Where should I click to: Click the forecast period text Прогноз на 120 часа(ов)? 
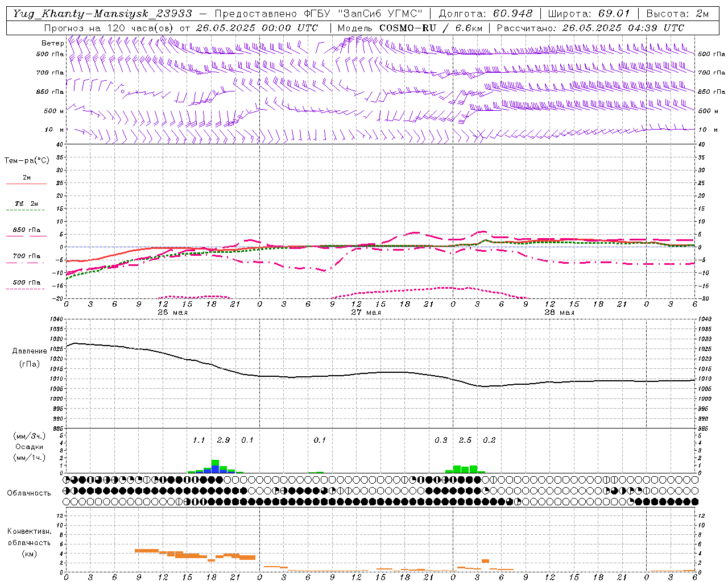109,28
